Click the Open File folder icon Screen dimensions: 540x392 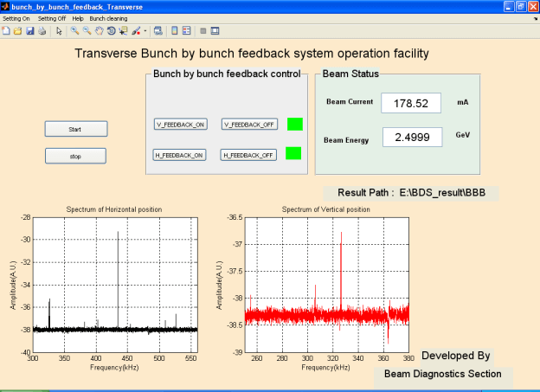click(x=17, y=31)
